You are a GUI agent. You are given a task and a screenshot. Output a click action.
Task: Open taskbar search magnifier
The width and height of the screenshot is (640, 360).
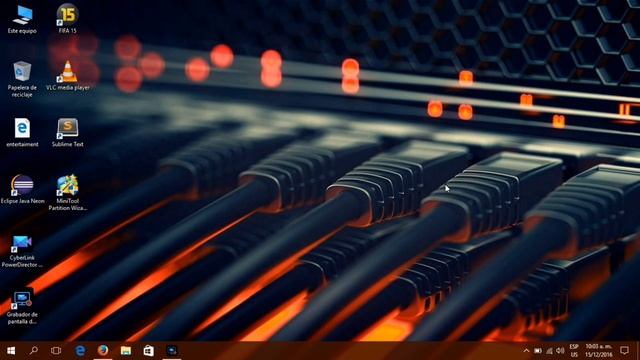point(34,351)
